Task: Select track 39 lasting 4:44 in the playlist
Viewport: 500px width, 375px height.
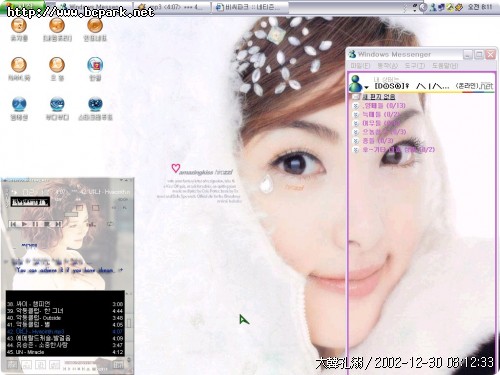Action: 65,311
